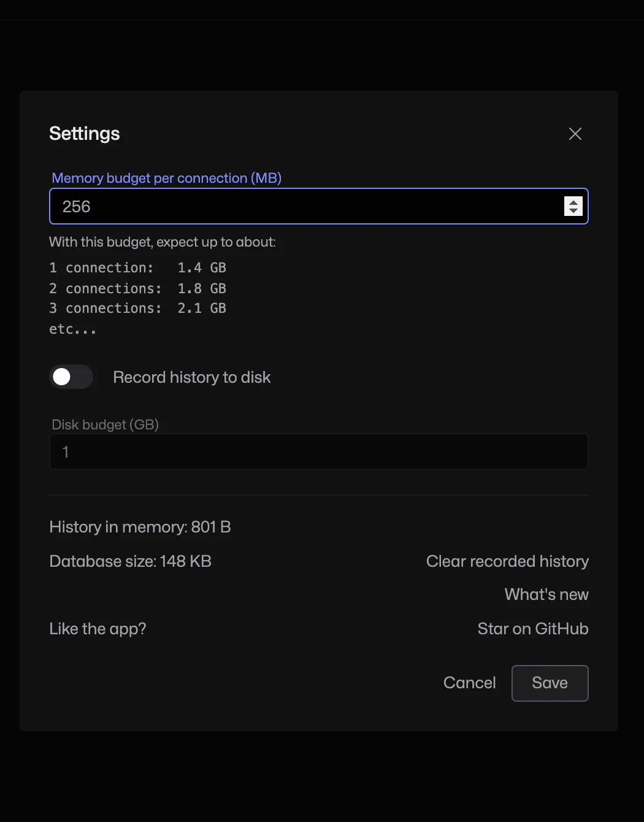Save the settings
The height and width of the screenshot is (822, 644).
(x=550, y=683)
